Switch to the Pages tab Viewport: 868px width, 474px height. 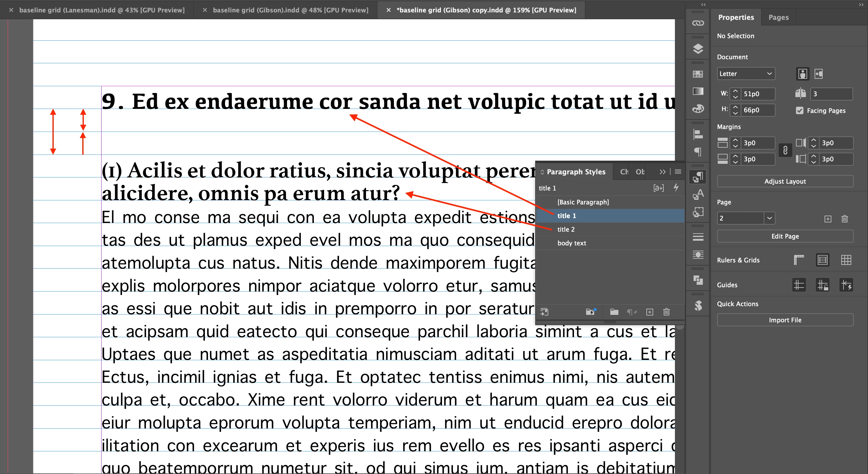[x=778, y=17]
